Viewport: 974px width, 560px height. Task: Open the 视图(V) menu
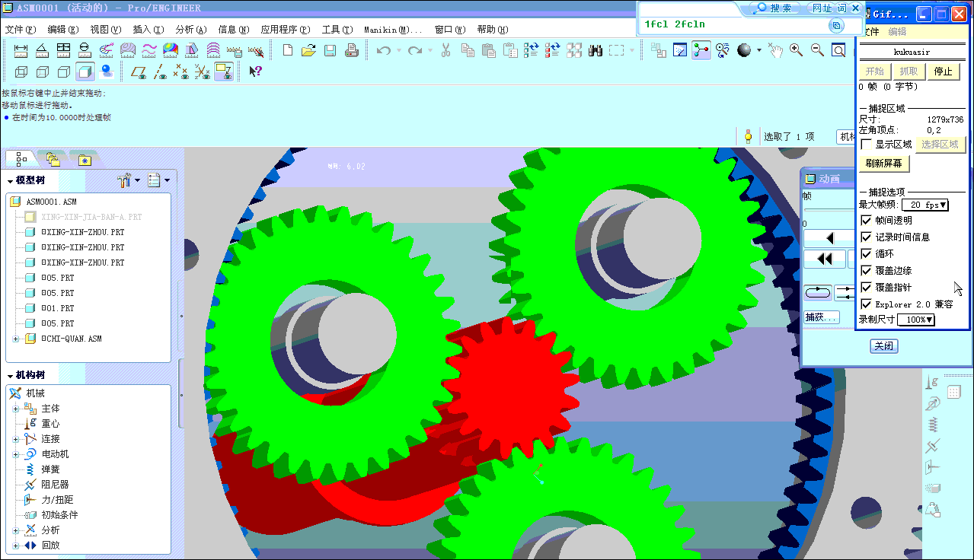coord(105,30)
